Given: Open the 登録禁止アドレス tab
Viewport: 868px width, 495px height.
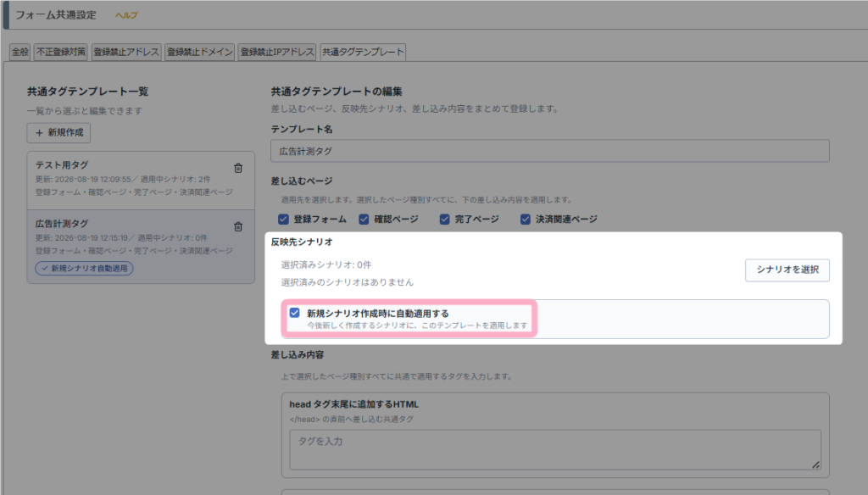Looking at the screenshot, I should point(126,52).
